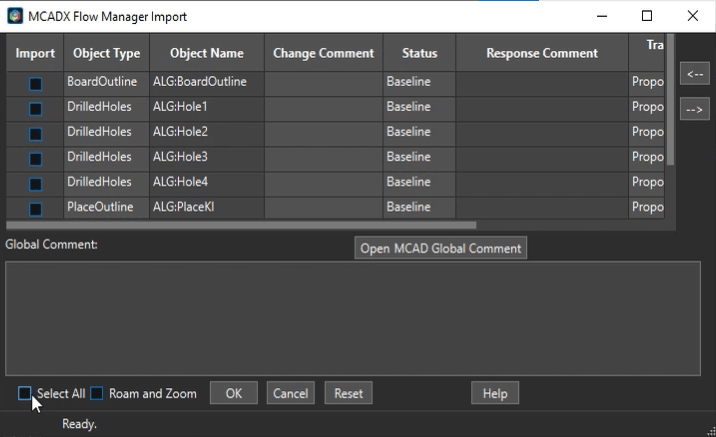Click the right arrow --> button
Image resolution: width=716 pixels, height=437 pixels.
point(695,109)
